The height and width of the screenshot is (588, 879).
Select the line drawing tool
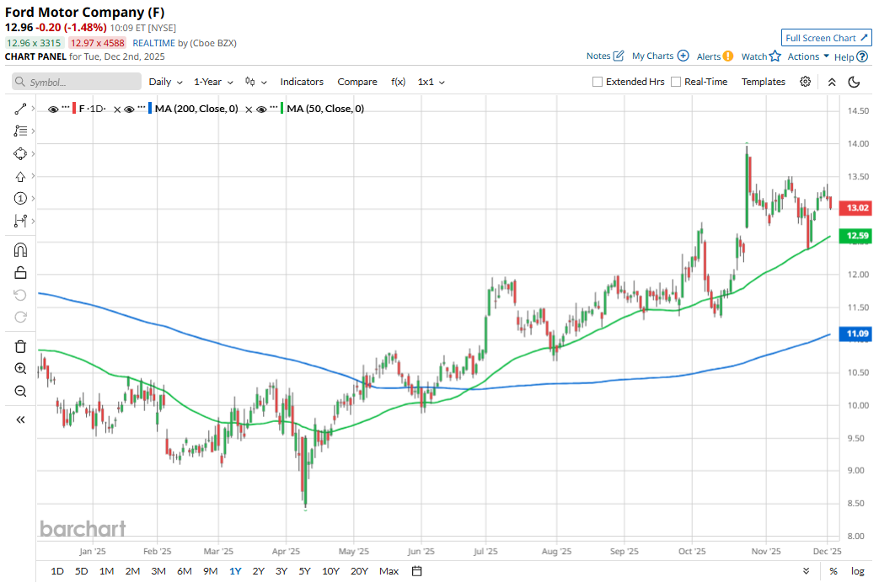click(21, 109)
